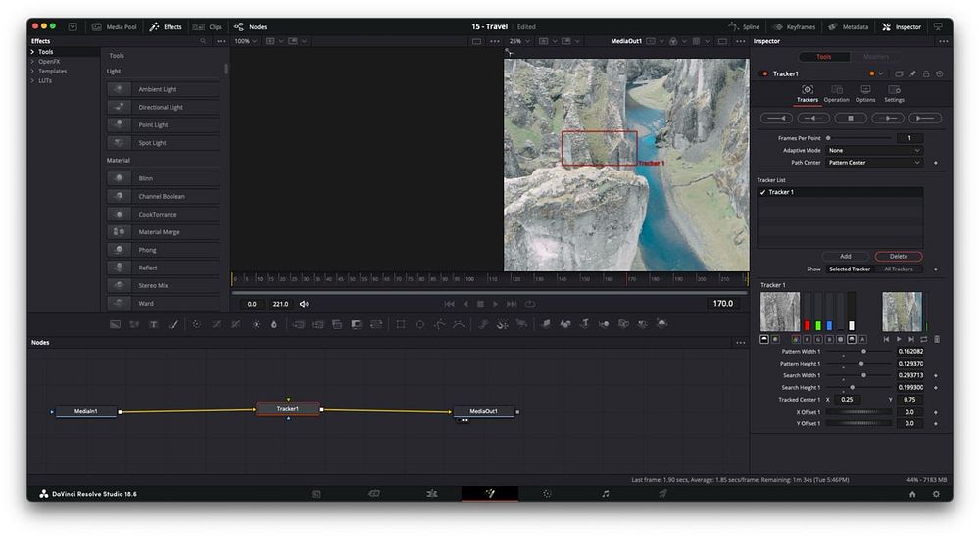Screen dimensions: 980x537
Task: Click the Stop Tracking square button
Action: click(851, 118)
